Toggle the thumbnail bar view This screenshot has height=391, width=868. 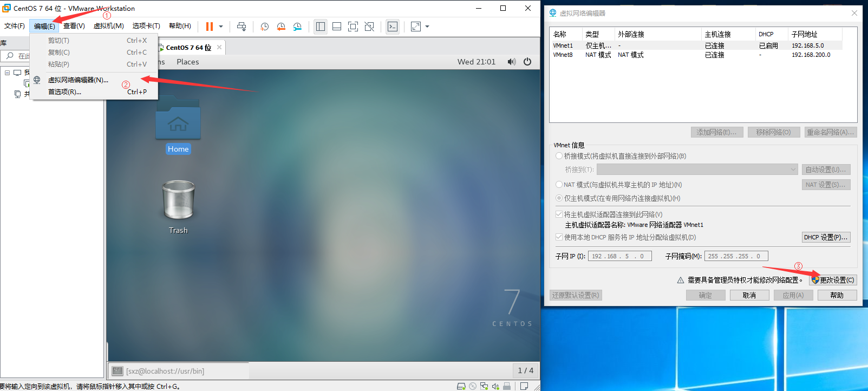point(337,27)
